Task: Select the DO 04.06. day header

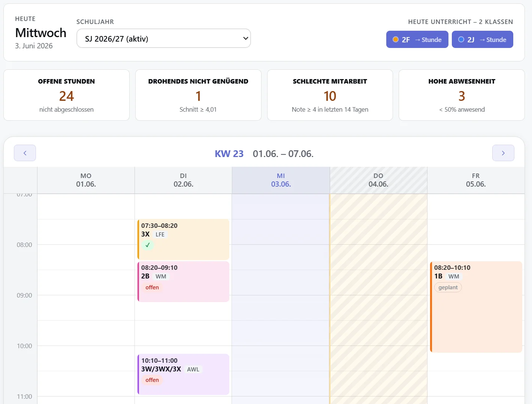Action: click(x=378, y=180)
